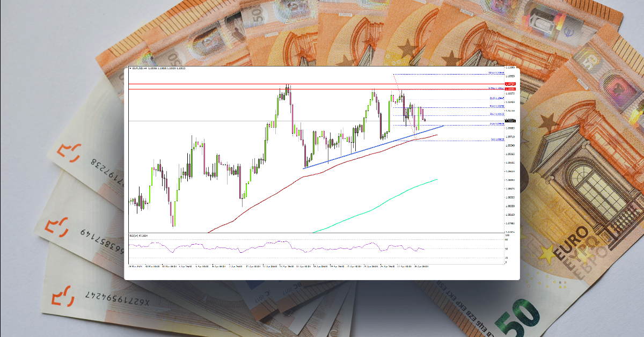
Task: Click the highlighted bid price tag on price scale
Action: (x=510, y=120)
